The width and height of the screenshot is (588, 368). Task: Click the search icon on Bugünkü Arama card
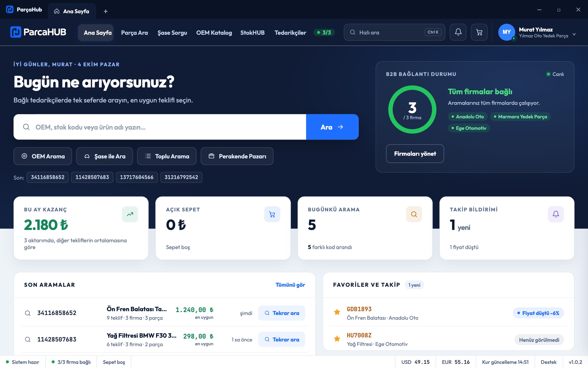pos(414,214)
